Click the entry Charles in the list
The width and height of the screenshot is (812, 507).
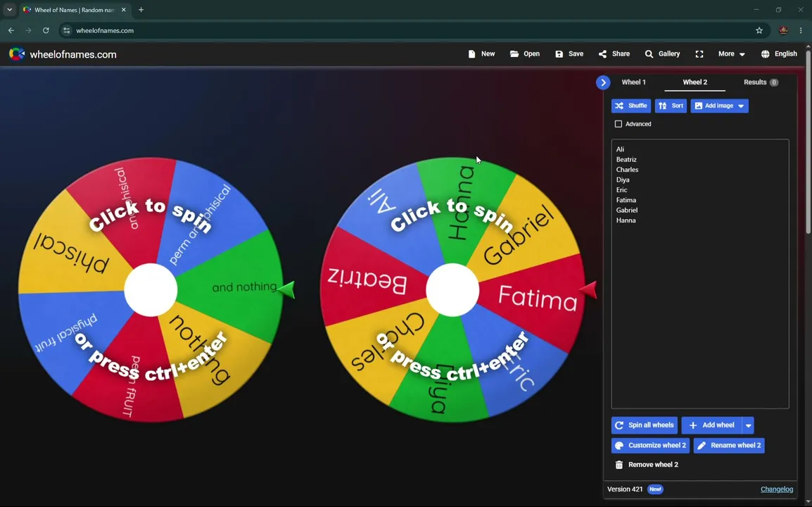click(x=627, y=170)
